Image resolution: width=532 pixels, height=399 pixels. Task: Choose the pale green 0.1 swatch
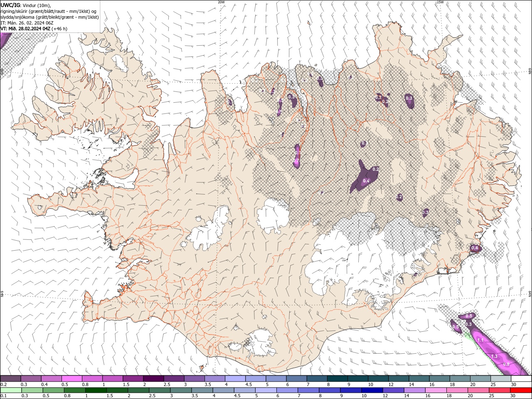(10, 390)
